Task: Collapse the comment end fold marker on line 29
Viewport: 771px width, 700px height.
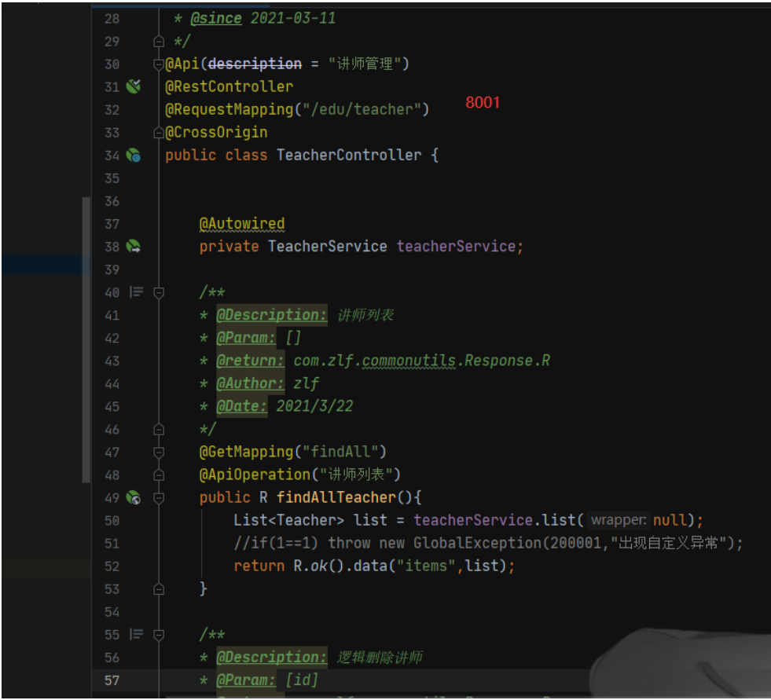Action: click(x=158, y=42)
